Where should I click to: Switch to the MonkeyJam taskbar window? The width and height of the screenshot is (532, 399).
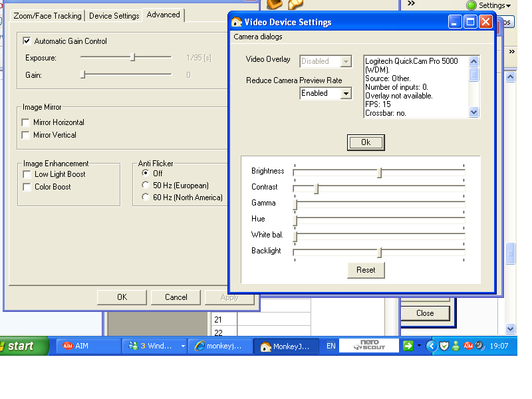pos(287,345)
